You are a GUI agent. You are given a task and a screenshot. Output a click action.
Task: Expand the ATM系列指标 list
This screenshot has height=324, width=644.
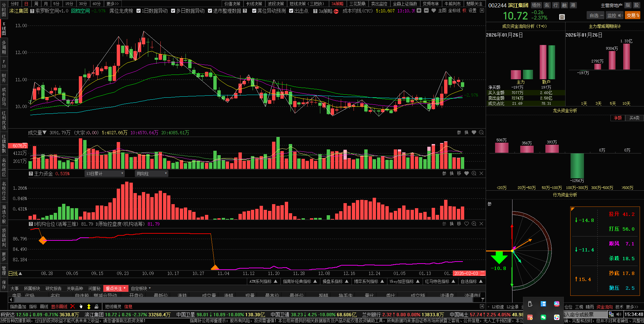[263, 281]
